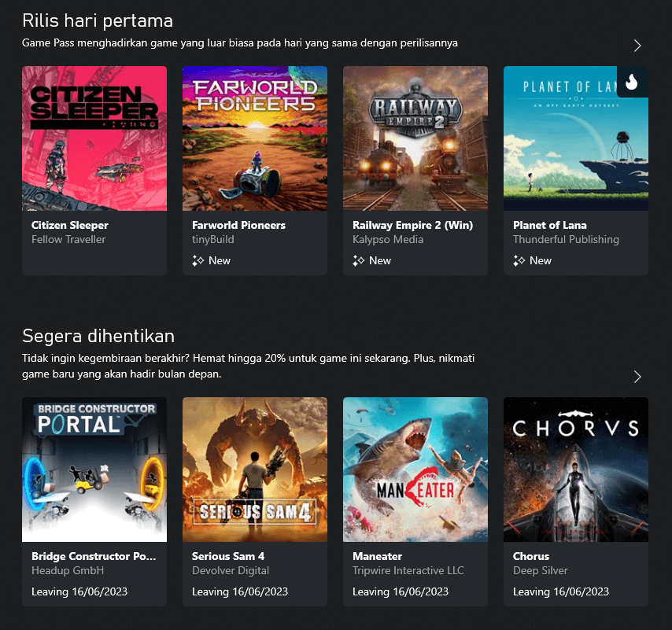The height and width of the screenshot is (630, 672).
Task: Select the Bridge Constructor Po... title
Action: [x=94, y=556]
